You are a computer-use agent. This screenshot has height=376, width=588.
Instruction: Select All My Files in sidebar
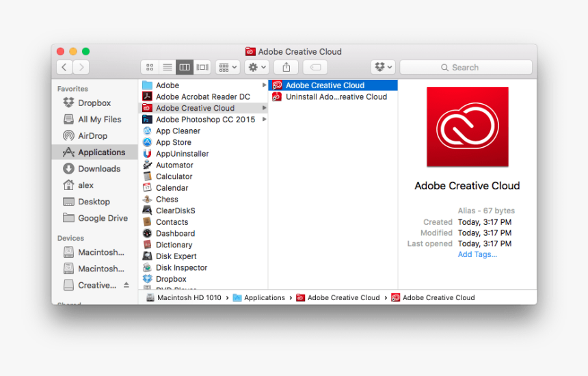[94, 119]
